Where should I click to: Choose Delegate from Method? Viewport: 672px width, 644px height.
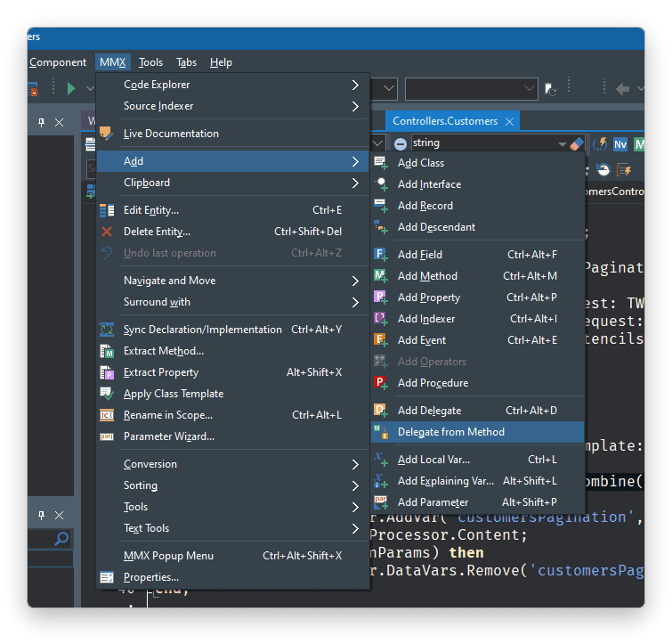(x=477, y=432)
